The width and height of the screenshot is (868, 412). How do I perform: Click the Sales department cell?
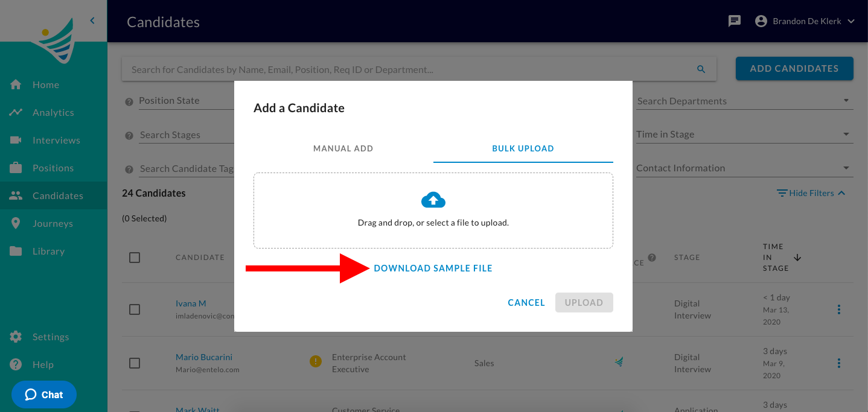(484, 363)
